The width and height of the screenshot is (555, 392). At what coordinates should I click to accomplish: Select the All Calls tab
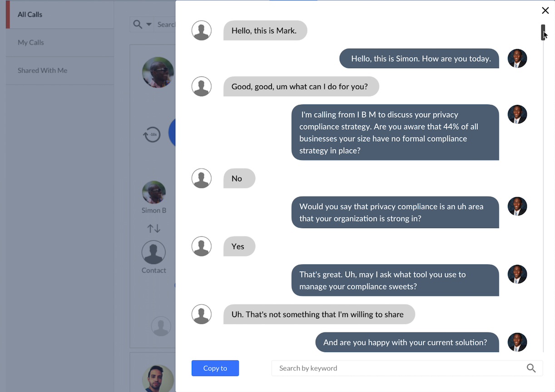(30, 15)
